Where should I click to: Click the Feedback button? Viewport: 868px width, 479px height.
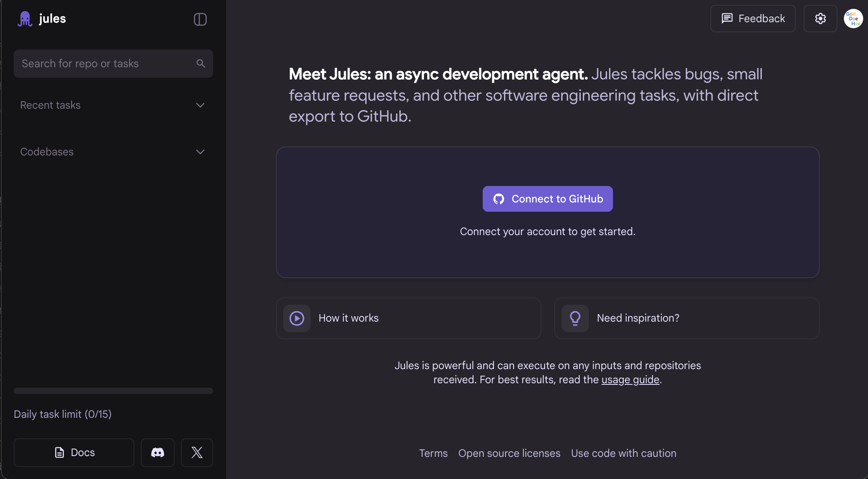point(753,19)
